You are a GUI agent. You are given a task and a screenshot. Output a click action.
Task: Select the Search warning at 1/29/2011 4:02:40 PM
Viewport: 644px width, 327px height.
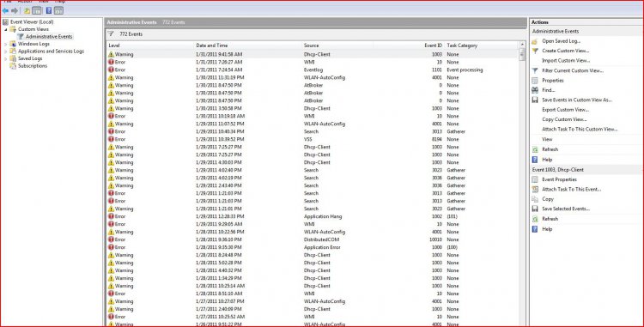point(313,170)
